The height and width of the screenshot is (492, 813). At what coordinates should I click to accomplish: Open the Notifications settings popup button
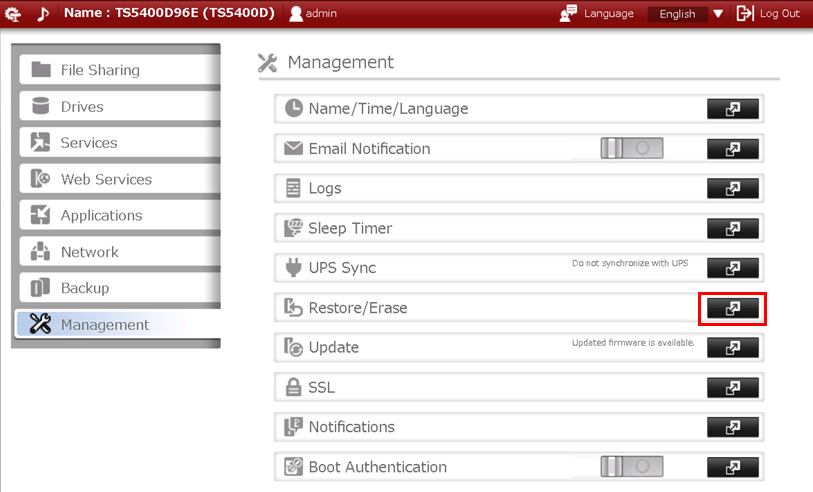(732, 427)
